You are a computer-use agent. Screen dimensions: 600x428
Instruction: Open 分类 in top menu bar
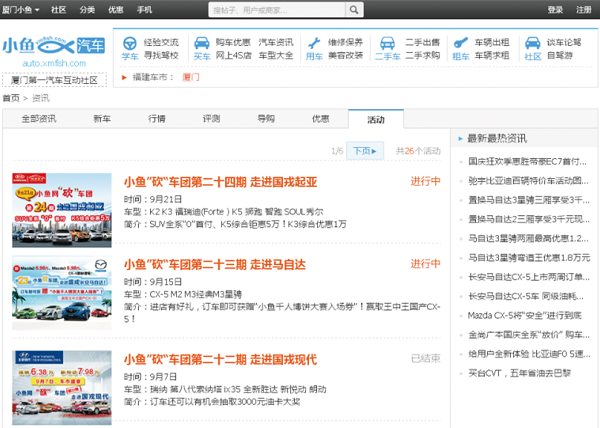pos(87,10)
